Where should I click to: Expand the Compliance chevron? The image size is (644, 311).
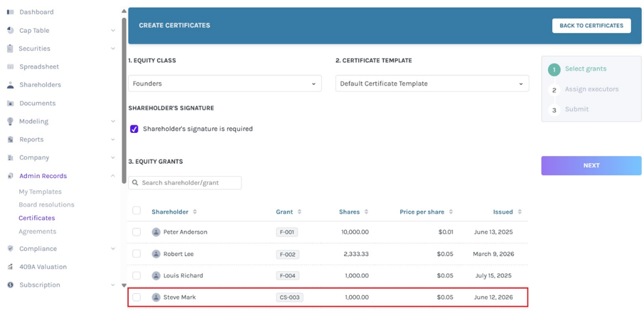113,249
